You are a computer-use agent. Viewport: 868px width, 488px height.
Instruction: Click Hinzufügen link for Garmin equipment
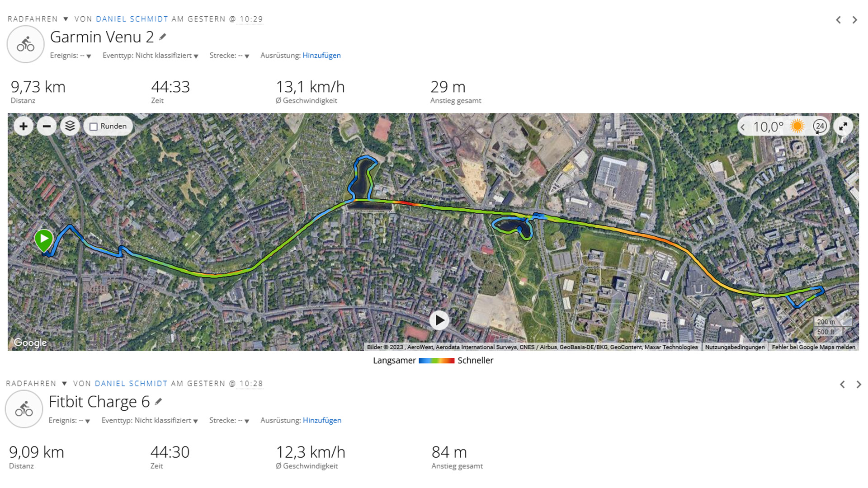[321, 56]
